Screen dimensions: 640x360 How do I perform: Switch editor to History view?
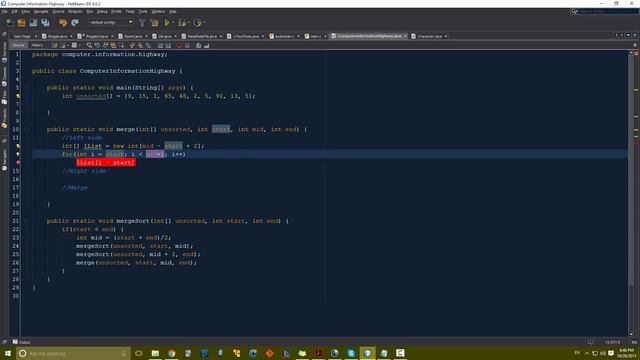click(37, 45)
